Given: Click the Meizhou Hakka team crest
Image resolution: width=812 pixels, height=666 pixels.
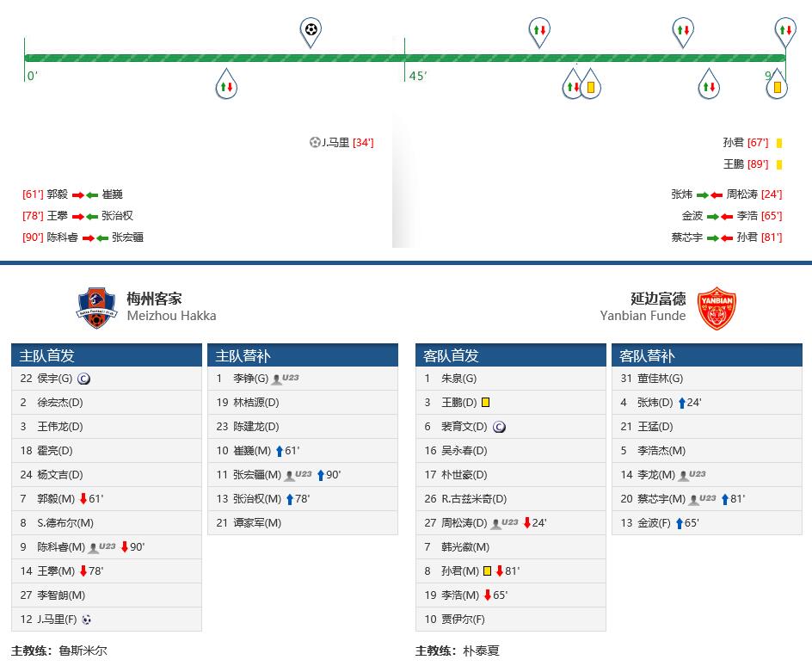Looking at the screenshot, I should [x=95, y=307].
